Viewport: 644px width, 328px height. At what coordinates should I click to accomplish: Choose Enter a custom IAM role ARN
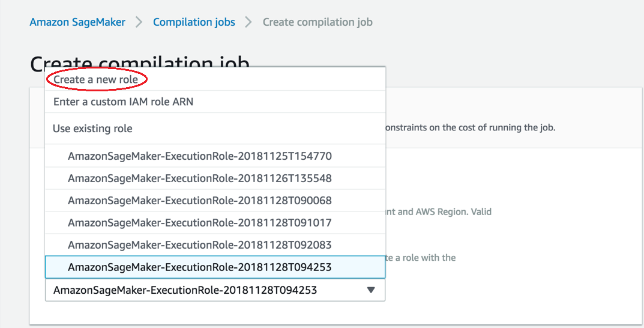[123, 102]
